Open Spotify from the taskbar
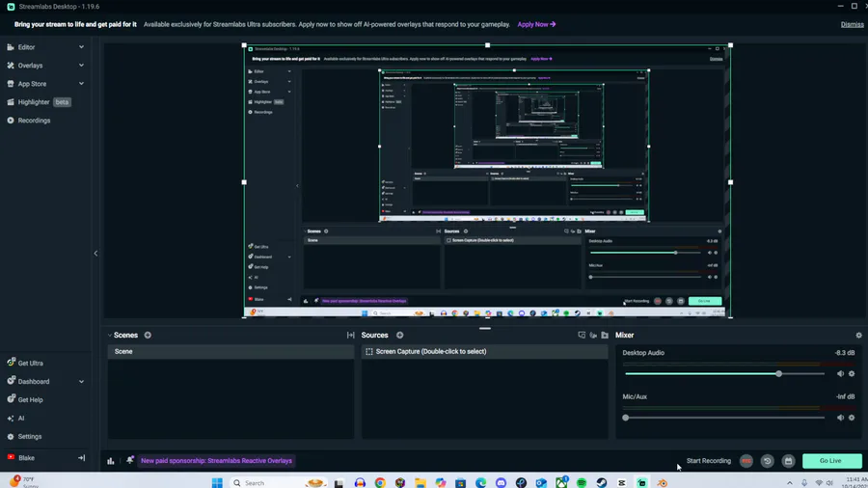The image size is (868, 488). pyautogui.click(x=582, y=483)
